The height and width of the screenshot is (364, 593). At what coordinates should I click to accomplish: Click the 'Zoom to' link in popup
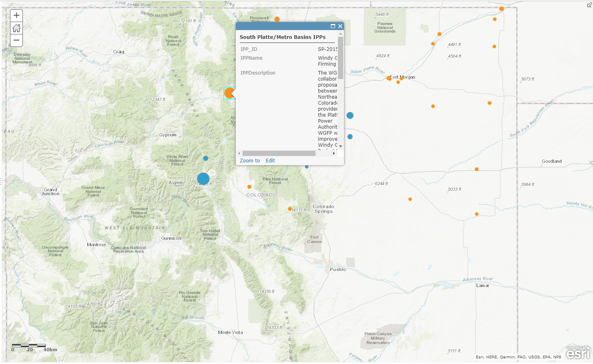pos(250,161)
